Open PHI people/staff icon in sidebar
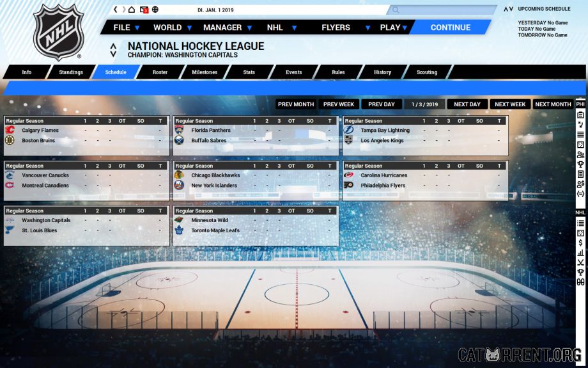The width and height of the screenshot is (588, 368). tap(580, 155)
